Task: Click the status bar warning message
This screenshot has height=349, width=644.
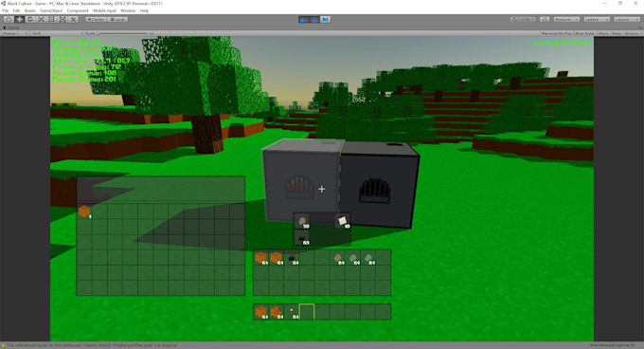Action: point(90,345)
